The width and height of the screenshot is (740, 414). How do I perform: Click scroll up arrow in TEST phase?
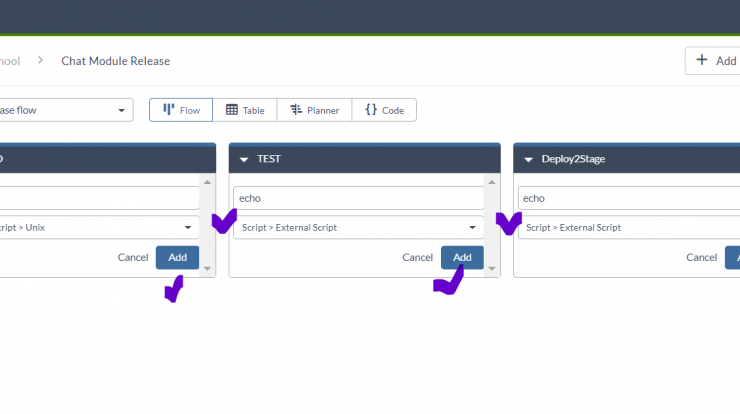coord(492,182)
